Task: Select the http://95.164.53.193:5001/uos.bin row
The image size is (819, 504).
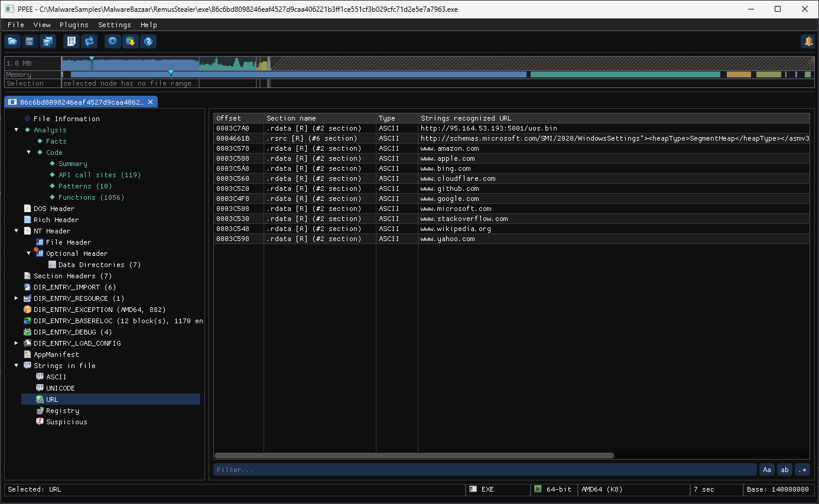Action: [x=512, y=128]
